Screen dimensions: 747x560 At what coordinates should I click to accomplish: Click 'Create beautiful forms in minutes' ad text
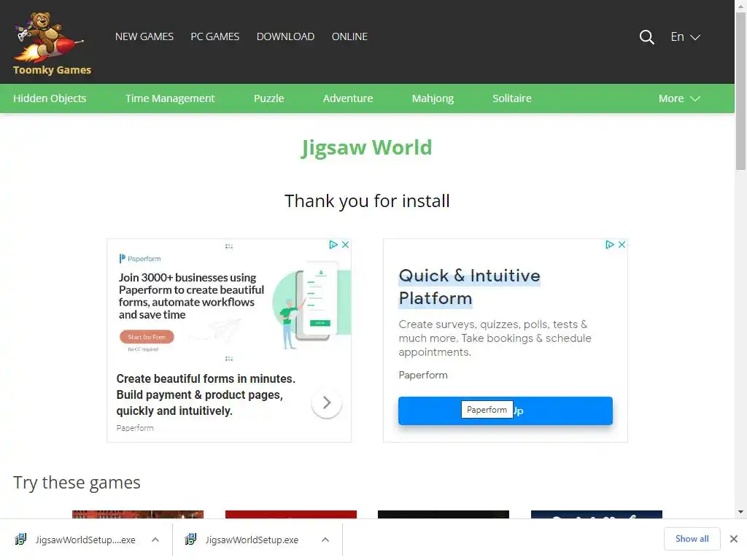click(206, 394)
